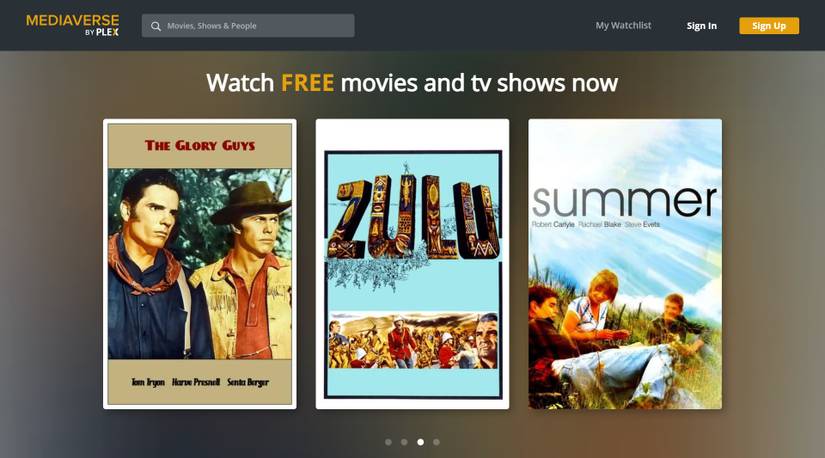Select the active third carousel dot

pos(420,442)
